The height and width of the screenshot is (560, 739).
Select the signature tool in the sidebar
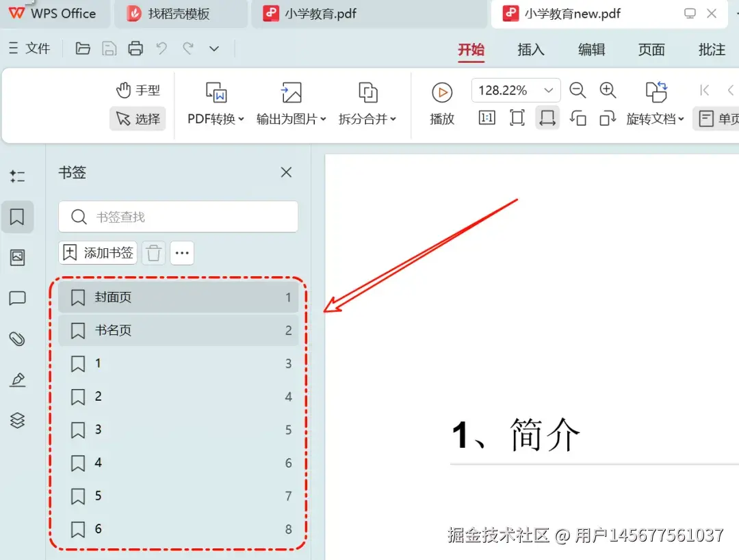pyautogui.click(x=18, y=380)
